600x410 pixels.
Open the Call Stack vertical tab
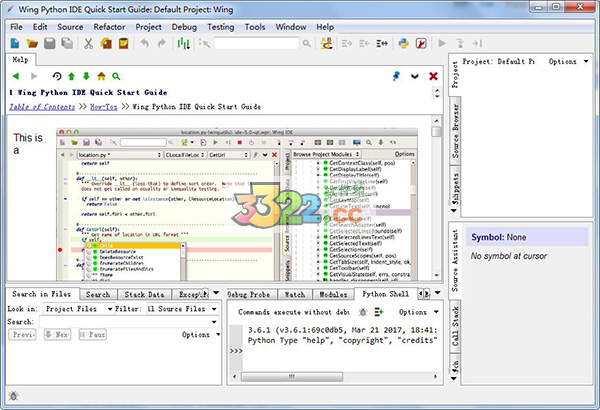(455, 326)
